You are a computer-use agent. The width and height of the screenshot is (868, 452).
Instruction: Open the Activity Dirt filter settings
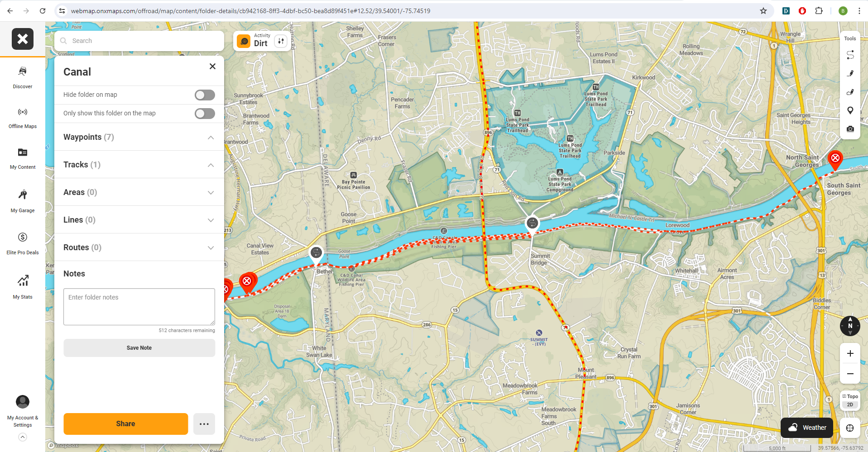pyautogui.click(x=281, y=42)
